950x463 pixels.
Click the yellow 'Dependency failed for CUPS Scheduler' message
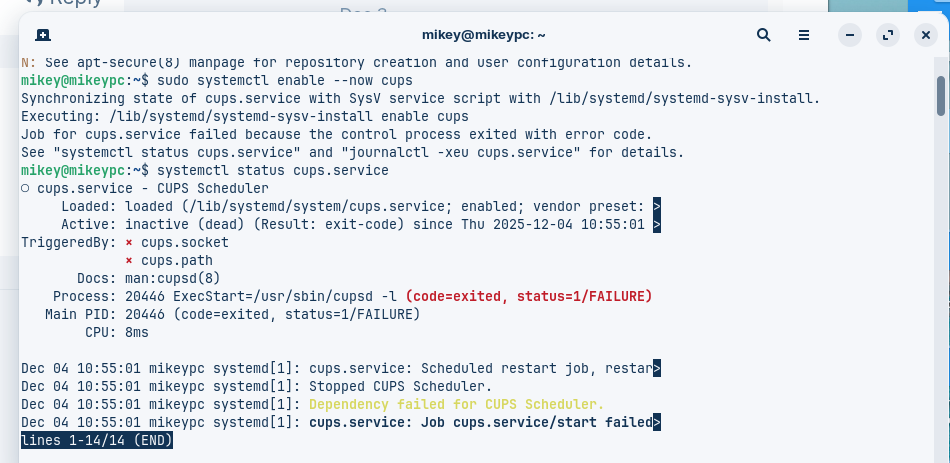(456, 404)
